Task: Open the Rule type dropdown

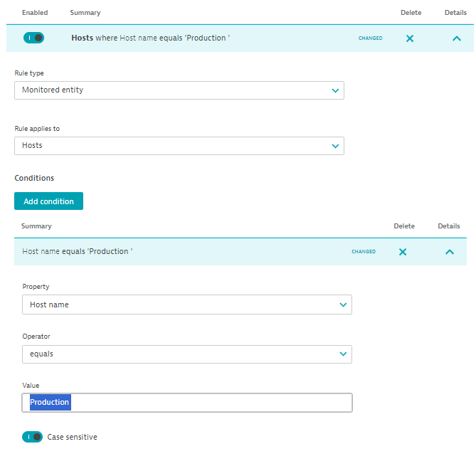Action: click(179, 90)
